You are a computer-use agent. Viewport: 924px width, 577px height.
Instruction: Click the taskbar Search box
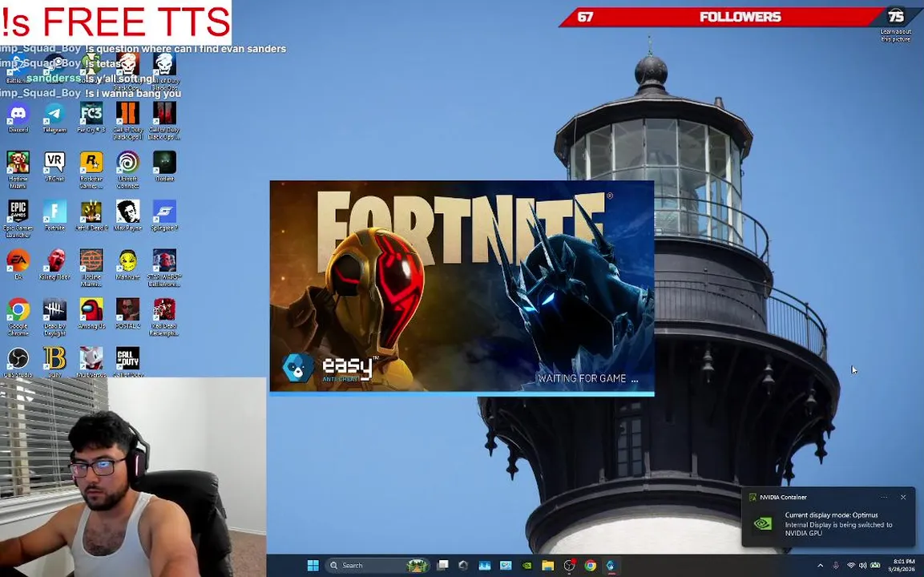click(377, 565)
